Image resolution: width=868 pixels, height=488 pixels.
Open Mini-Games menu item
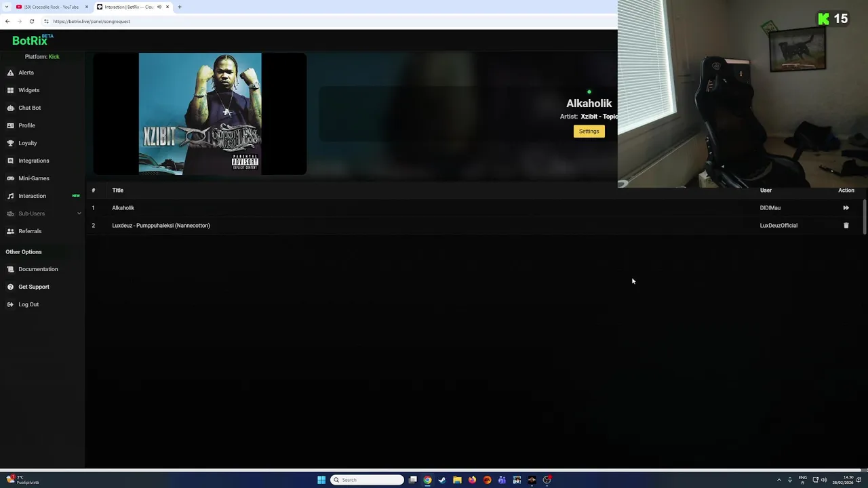coord(34,178)
